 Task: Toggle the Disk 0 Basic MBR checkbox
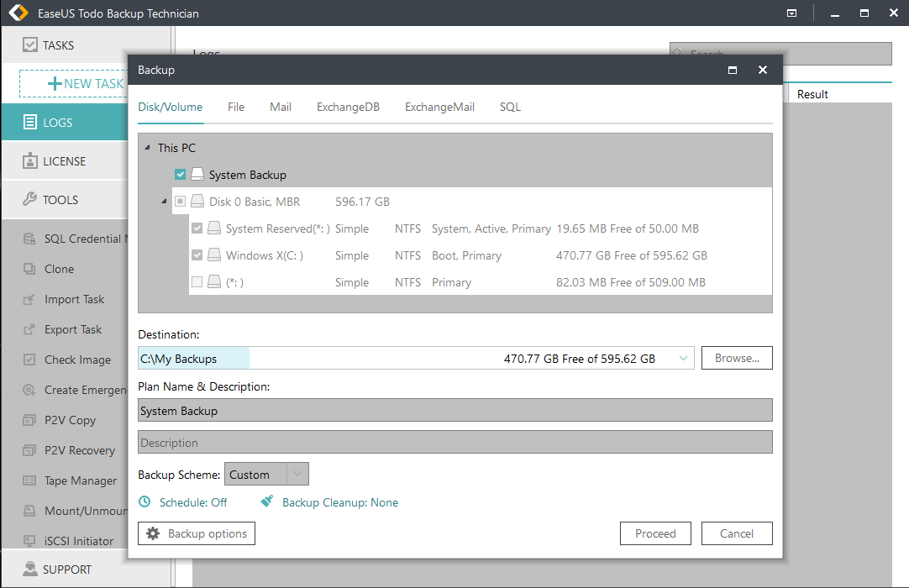click(x=181, y=202)
